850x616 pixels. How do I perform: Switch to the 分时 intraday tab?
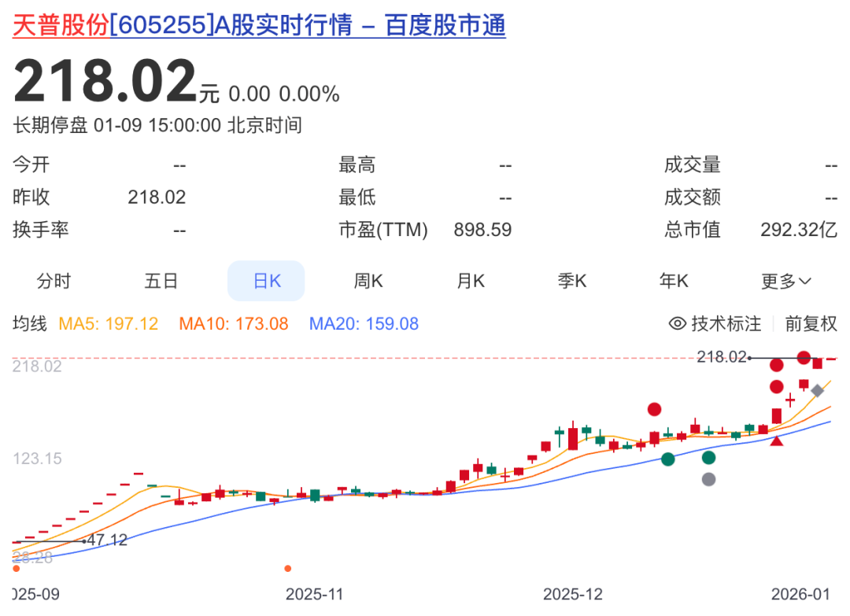tap(54, 281)
